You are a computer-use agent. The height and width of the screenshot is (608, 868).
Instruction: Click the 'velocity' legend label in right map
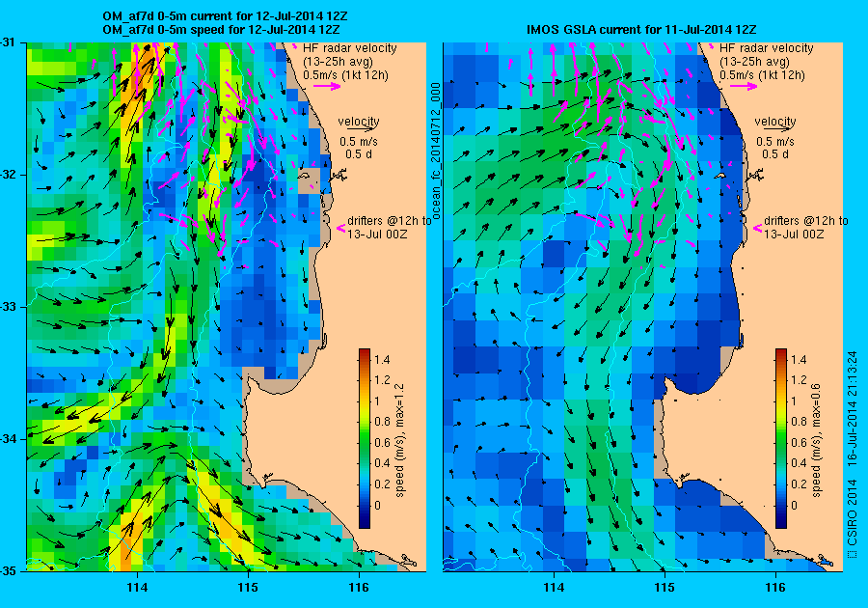tap(775, 122)
